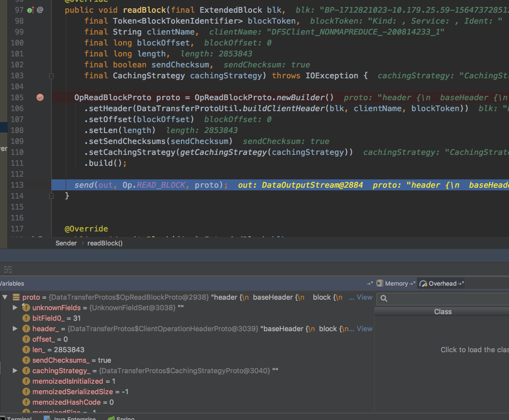The width and height of the screenshot is (509, 420).
Task: Open the Spring tool window
Action: point(121,417)
